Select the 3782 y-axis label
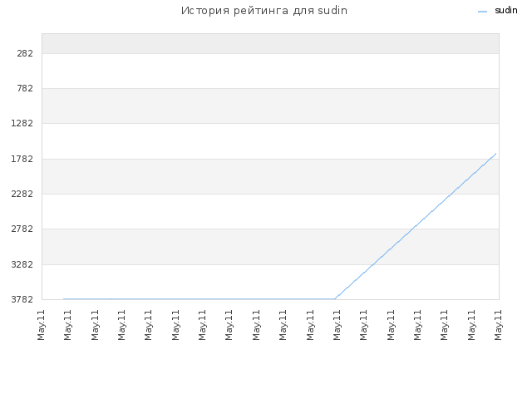This screenshot has height=399, width=532. 22,299
